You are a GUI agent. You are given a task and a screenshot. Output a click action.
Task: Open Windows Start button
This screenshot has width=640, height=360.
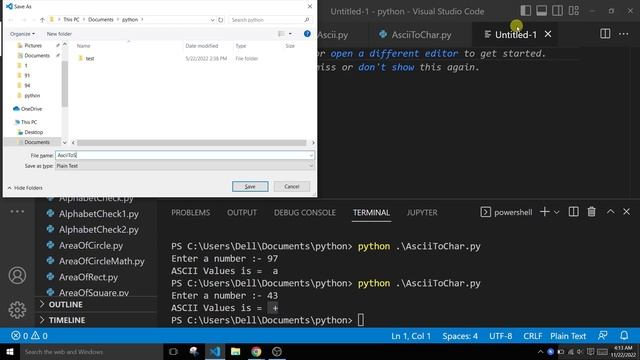(x=10, y=352)
